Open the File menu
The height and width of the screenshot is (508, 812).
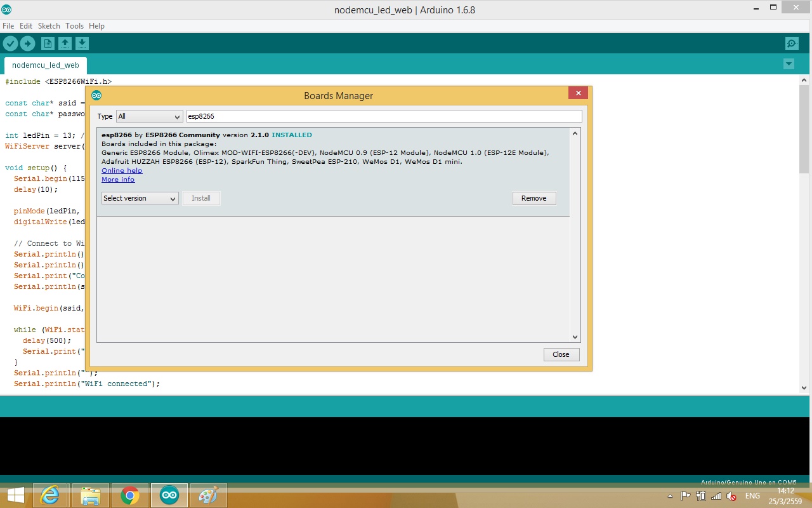(8, 26)
